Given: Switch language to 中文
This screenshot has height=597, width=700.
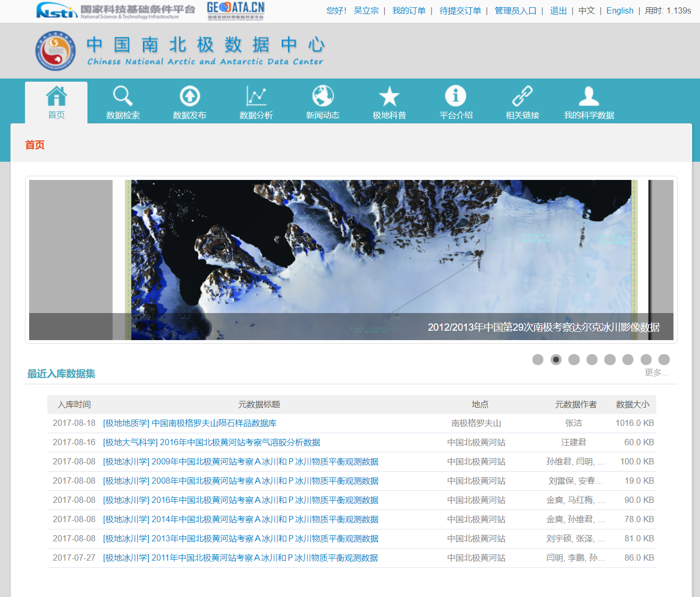Looking at the screenshot, I should (x=587, y=10).
